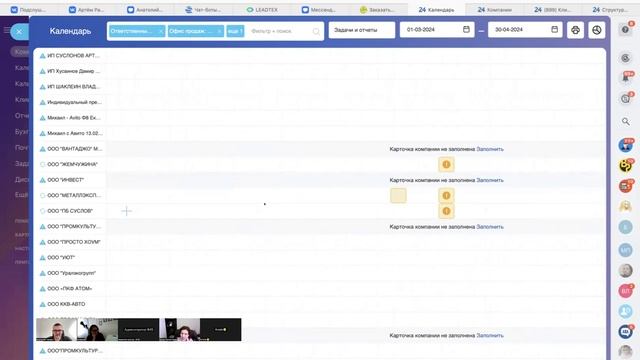Select the "Михаил с Авито 13.02" row
Viewport: 640px width, 360px height.
75,133
